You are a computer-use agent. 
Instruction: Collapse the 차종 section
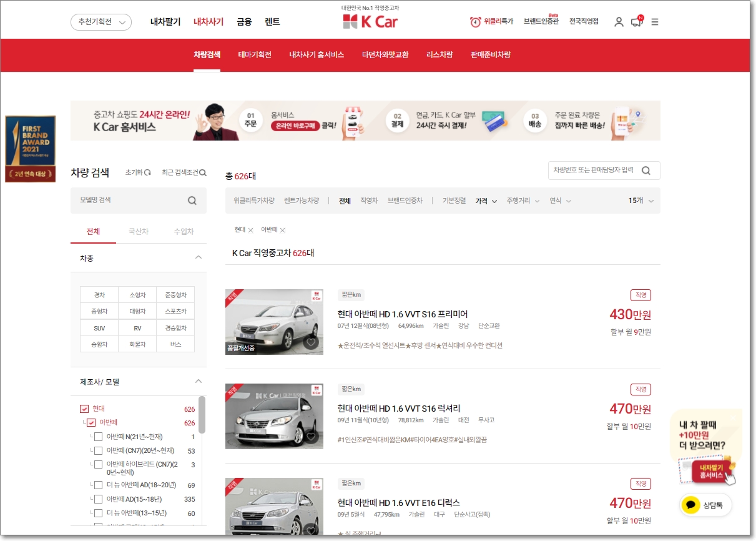[199, 257]
